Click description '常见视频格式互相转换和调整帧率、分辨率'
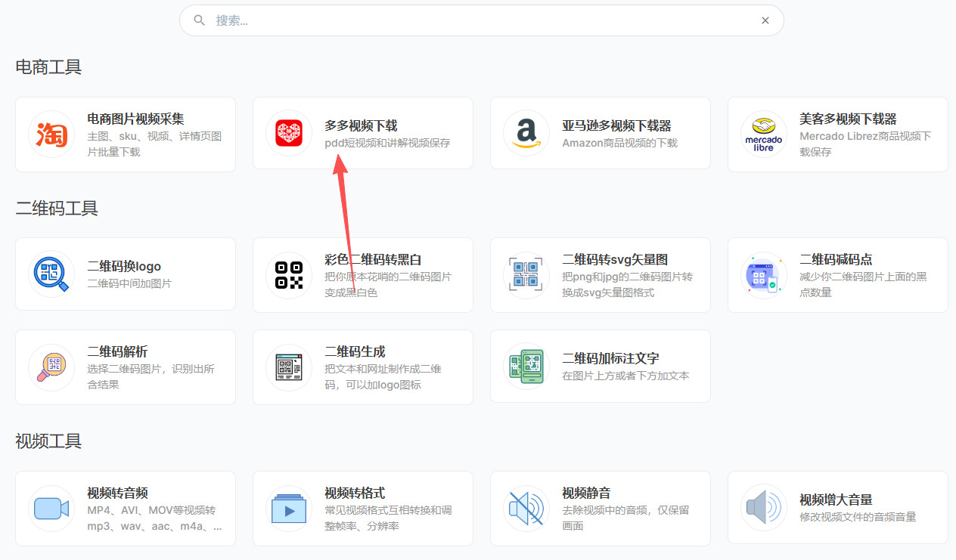Image resolution: width=956 pixels, height=560 pixels. pyautogui.click(x=389, y=518)
